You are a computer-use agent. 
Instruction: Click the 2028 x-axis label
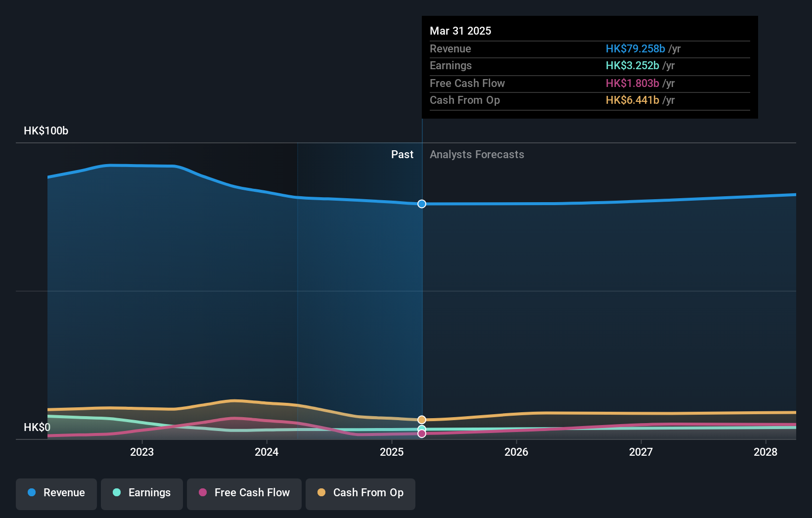coord(766,452)
